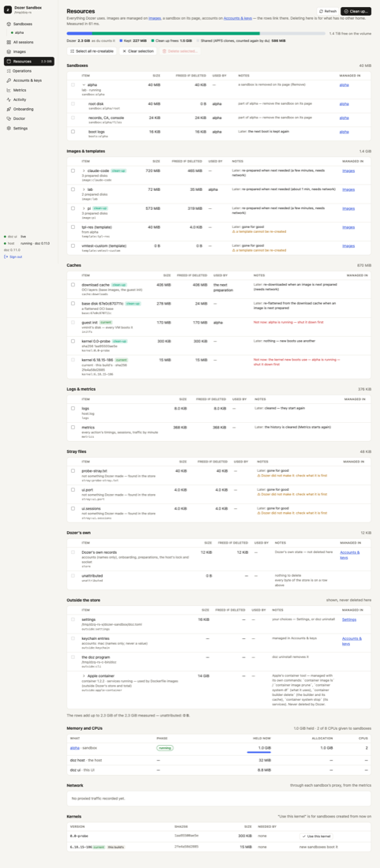Click the Doctor icon in sidebar
This screenshot has width=380, height=868.
click(9, 118)
